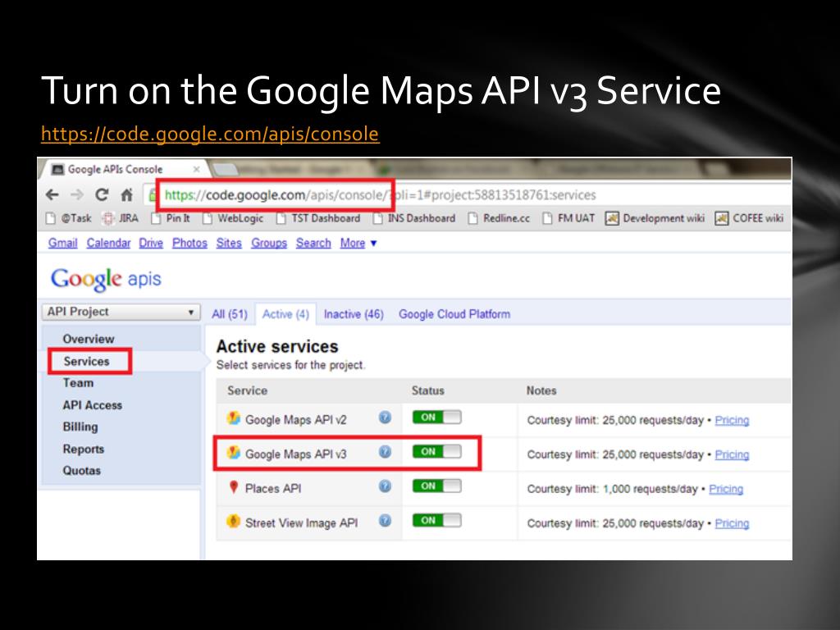Turn off the Google Maps API v2 switch
840x630 pixels.
(436, 418)
